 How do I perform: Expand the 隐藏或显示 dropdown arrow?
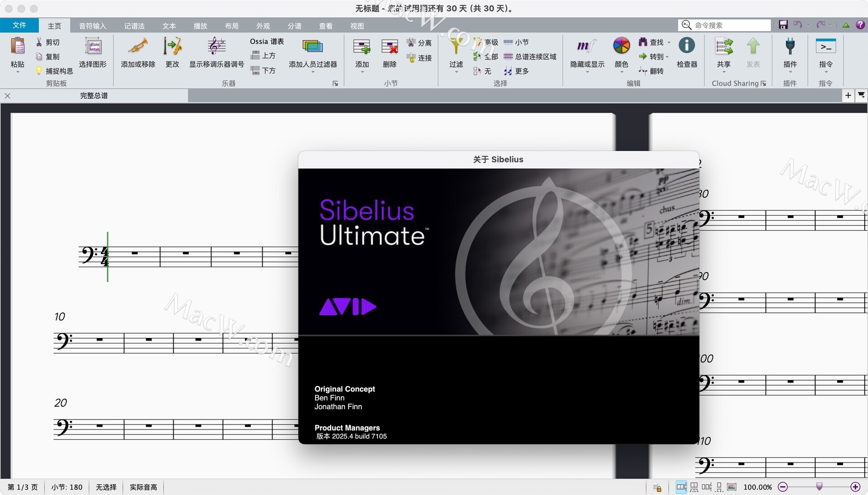tap(587, 72)
